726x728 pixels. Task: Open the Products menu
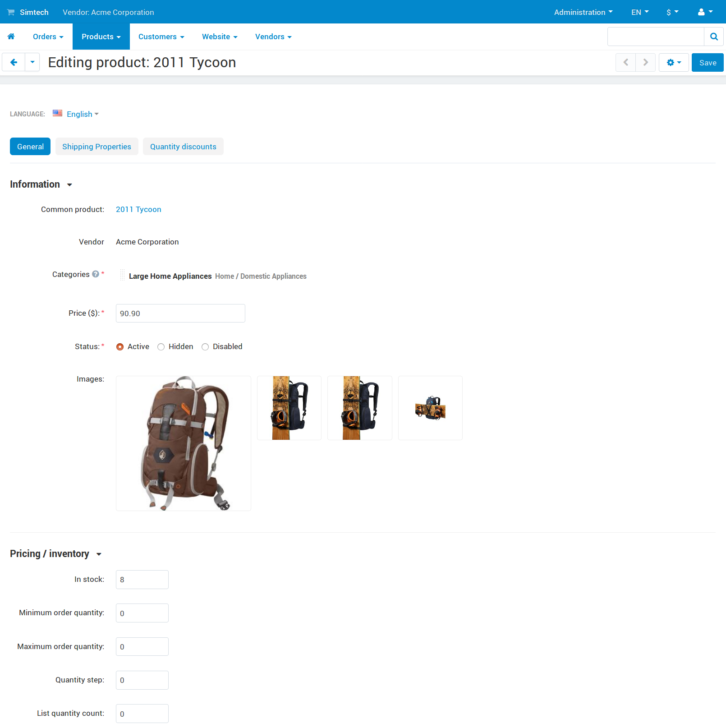101,37
